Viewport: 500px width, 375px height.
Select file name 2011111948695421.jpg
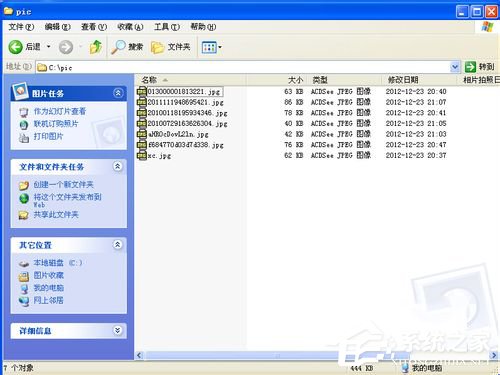186,102
